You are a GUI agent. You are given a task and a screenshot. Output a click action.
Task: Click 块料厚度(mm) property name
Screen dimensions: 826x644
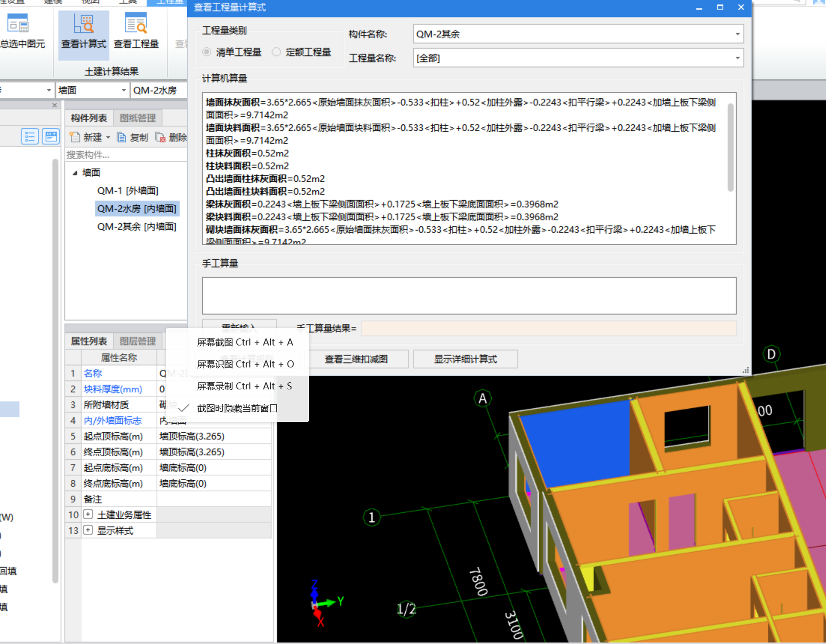pos(113,389)
